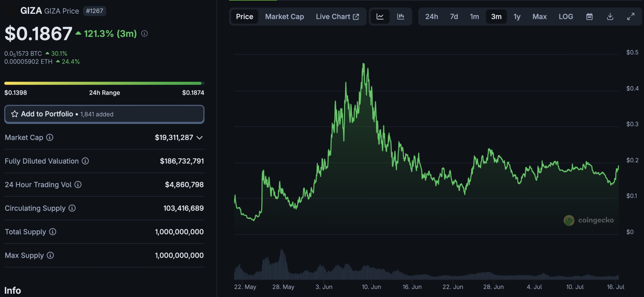Switch to line chart view icon
Screen dimensions: 644x297
tap(380, 17)
